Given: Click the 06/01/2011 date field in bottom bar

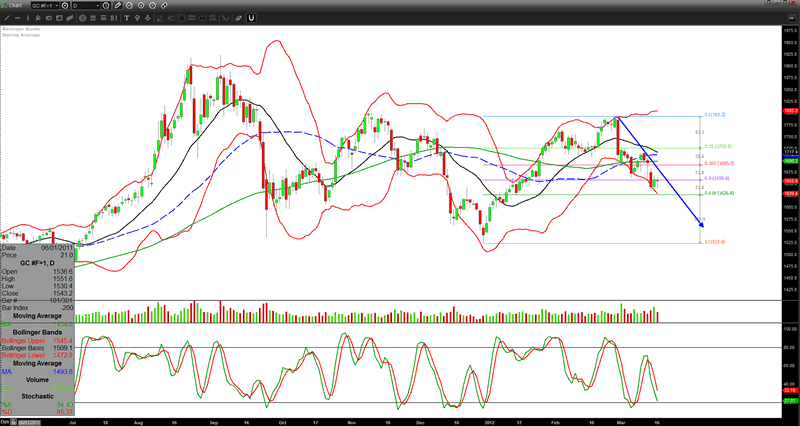Looking at the screenshot, I should point(29,423).
